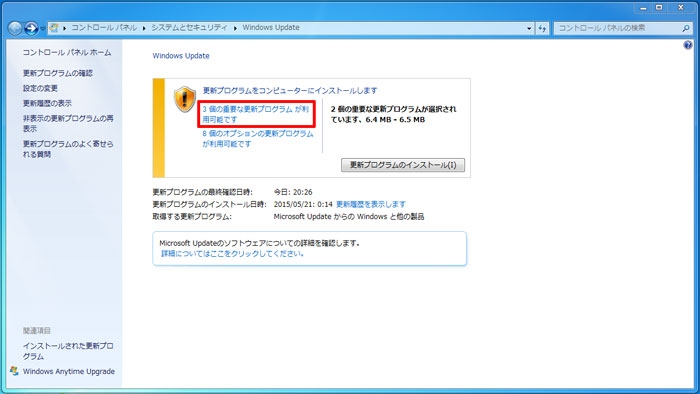
Task: Open 3 個の重要な更新プログラム link
Action: pyautogui.click(x=256, y=114)
